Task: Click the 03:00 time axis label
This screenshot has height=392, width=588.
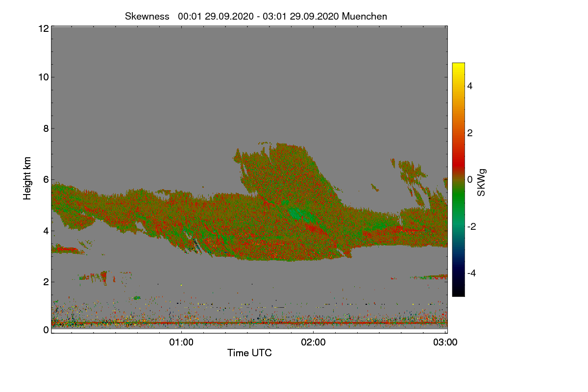Action: [445, 343]
